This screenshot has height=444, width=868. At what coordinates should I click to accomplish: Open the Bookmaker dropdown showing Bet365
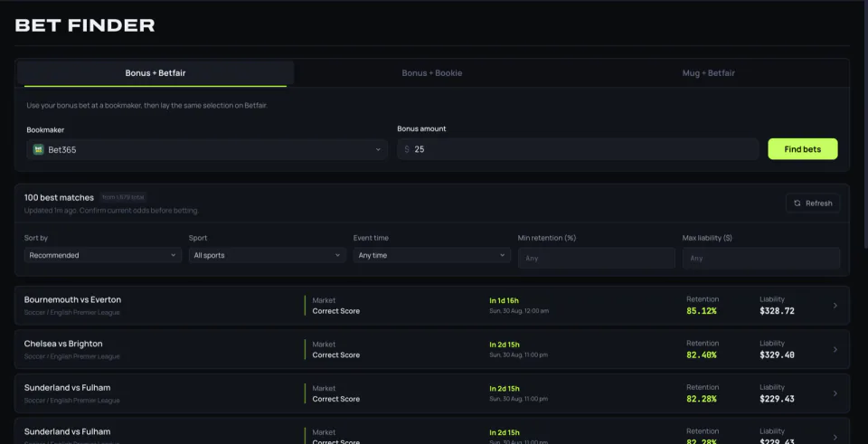click(207, 149)
